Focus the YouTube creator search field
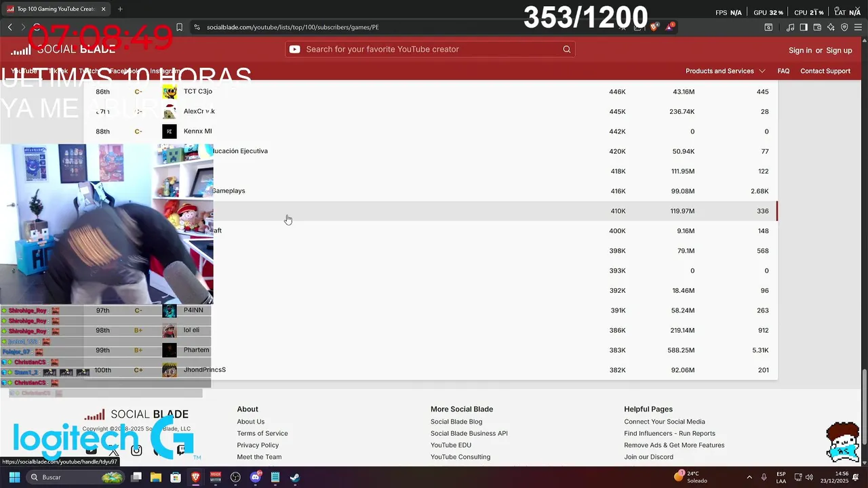 (431, 49)
